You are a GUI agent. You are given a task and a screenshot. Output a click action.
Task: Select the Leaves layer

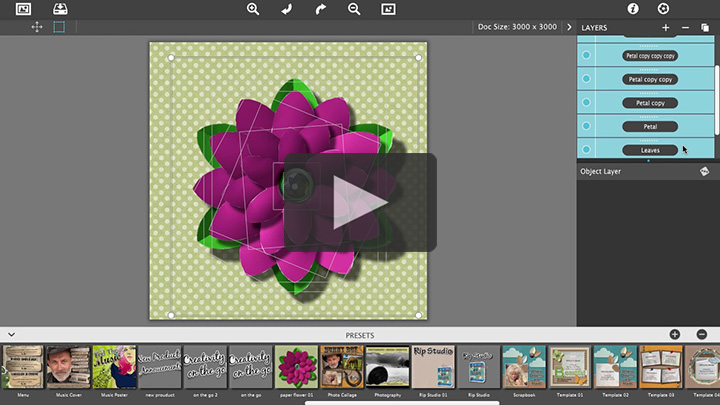(x=650, y=150)
